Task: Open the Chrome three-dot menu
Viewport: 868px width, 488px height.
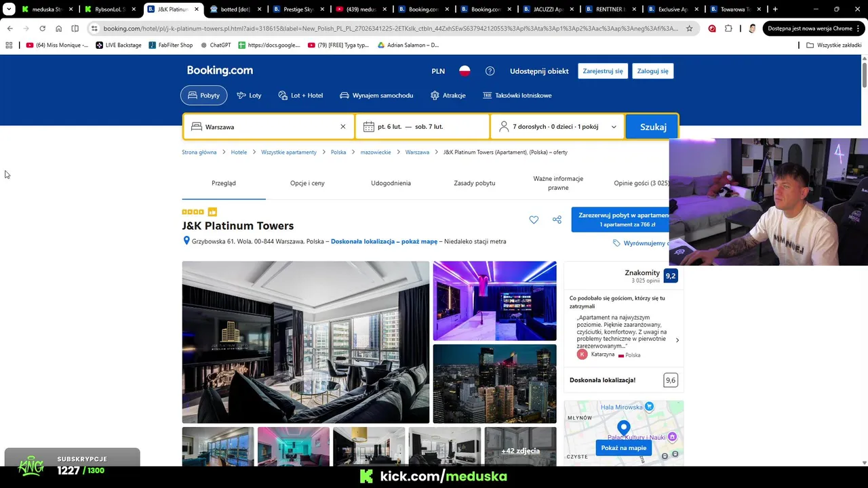Action: click(x=857, y=28)
